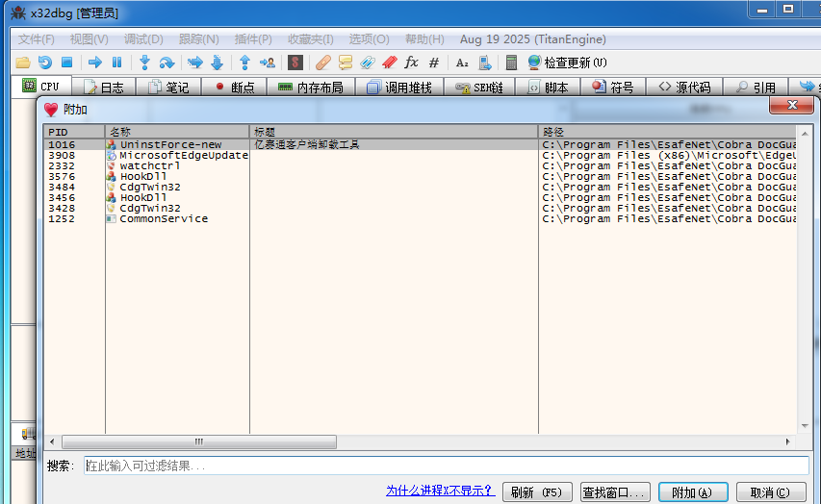821x504 pixels.
Task: Open the labels tag icon
Action: [367, 63]
